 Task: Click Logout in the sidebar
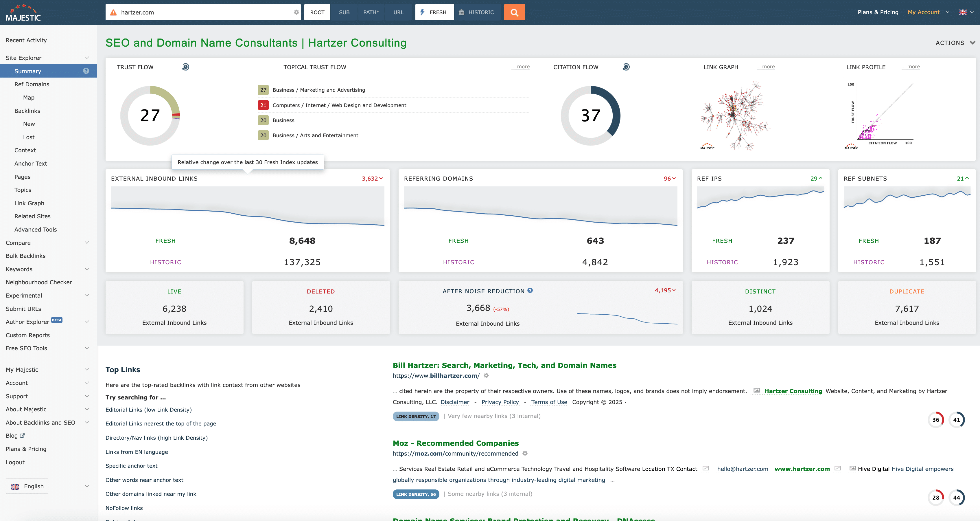(15, 462)
